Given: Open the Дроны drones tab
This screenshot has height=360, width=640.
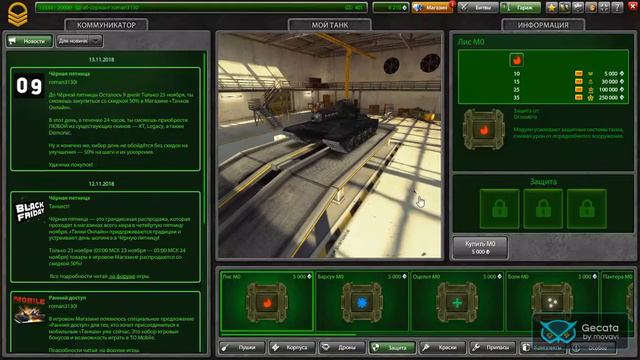Looking at the screenshot, I should [x=342, y=347].
